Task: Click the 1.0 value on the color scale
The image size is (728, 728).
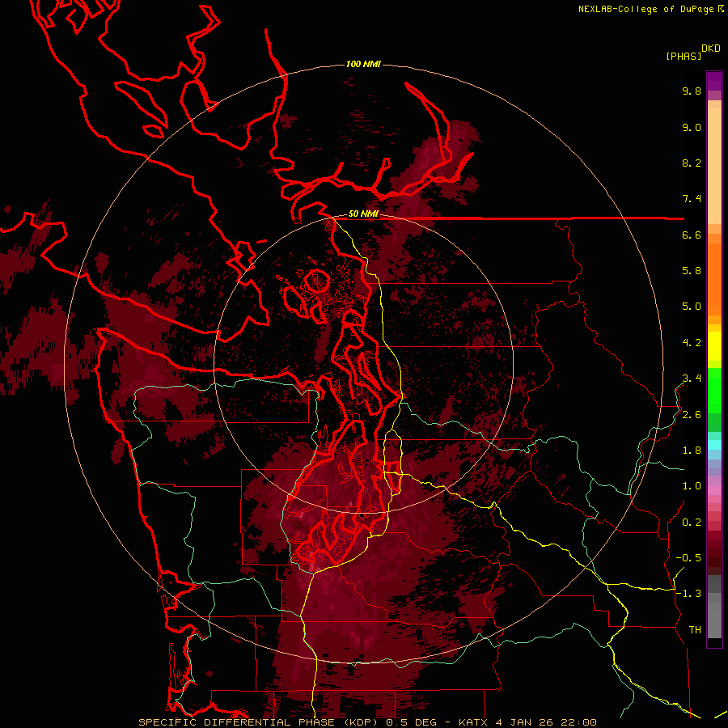Action: [x=692, y=486]
